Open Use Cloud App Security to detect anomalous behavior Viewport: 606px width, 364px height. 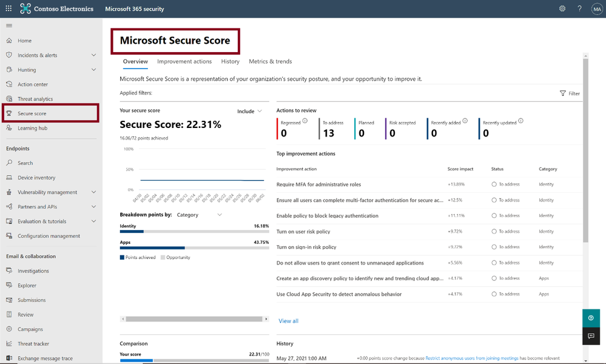click(x=339, y=294)
